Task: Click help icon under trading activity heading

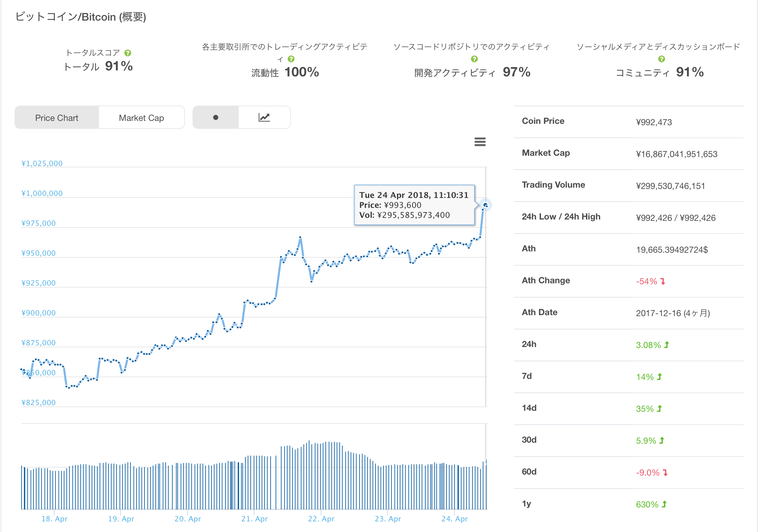Action: coord(291,59)
